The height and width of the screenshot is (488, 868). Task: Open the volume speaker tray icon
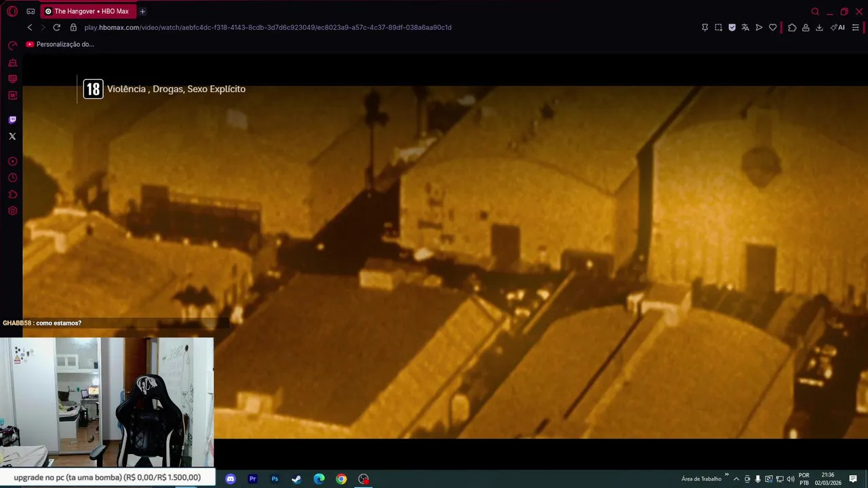tap(791, 479)
